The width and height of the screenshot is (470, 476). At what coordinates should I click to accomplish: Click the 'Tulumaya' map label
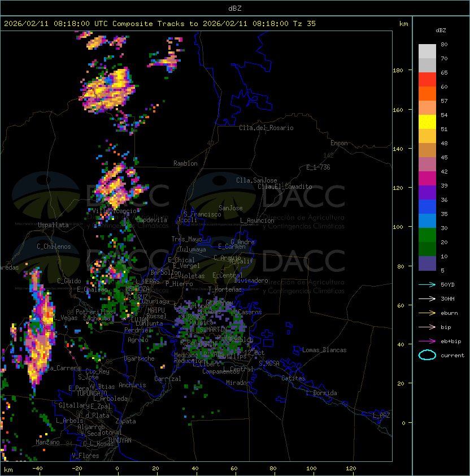pos(193,249)
